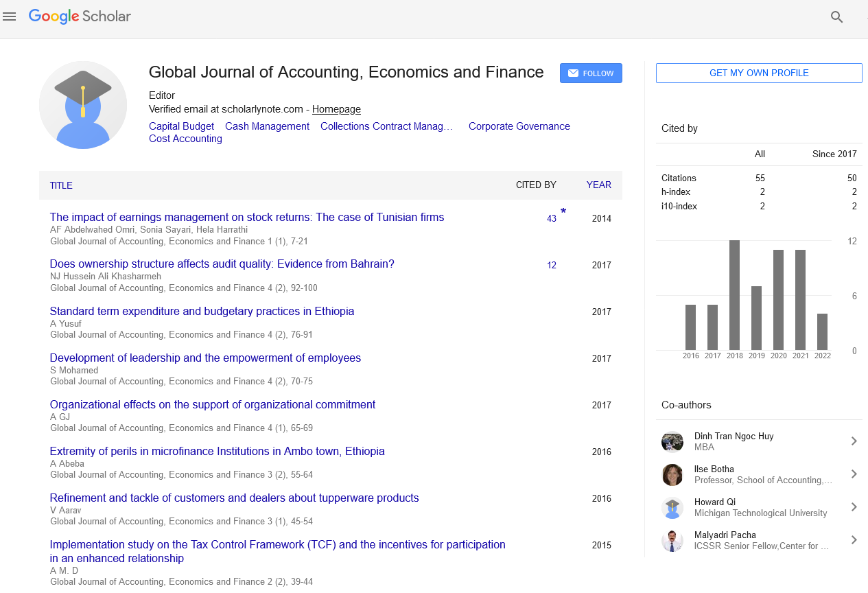The image size is (868, 593).
Task: Open the hamburger menu icon
Action: pyautogui.click(x=10, y=17)
